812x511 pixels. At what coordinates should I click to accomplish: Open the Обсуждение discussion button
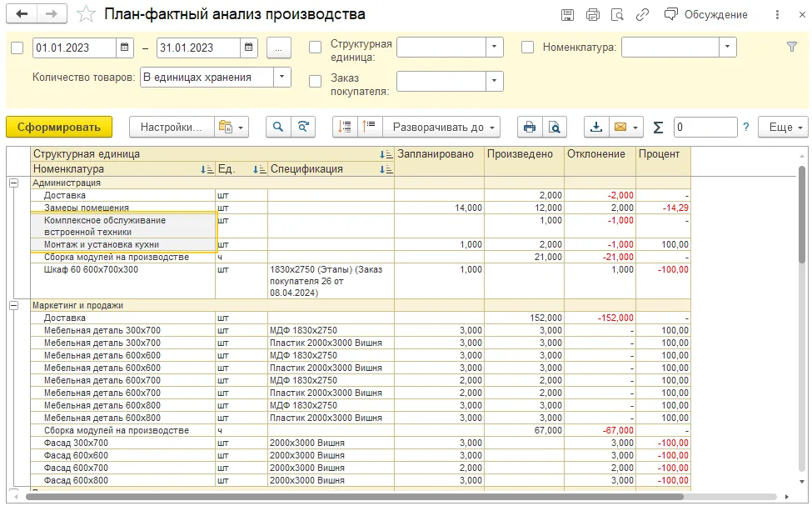point(706,14)
